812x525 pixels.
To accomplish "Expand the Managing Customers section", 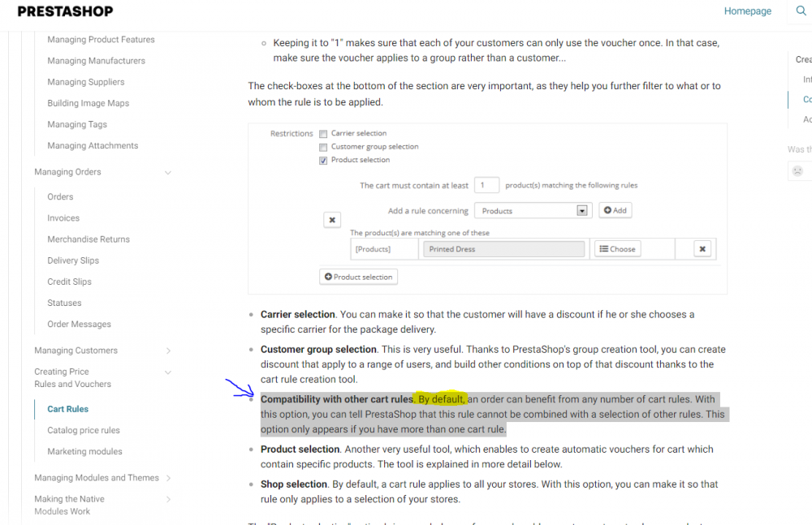I will tap(168, 351).
